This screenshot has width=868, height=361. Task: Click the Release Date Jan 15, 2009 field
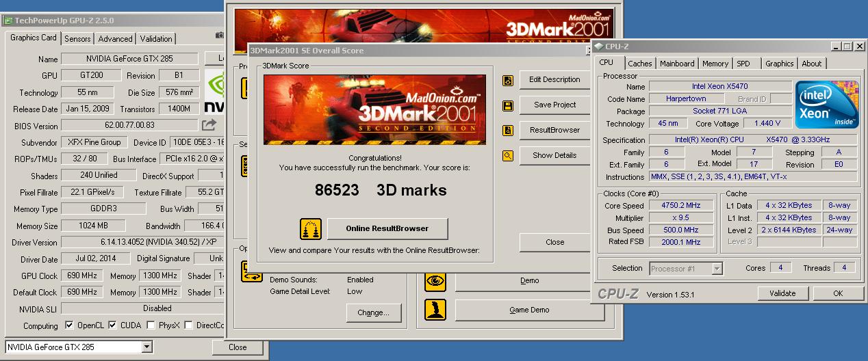[x=88, y=109]
